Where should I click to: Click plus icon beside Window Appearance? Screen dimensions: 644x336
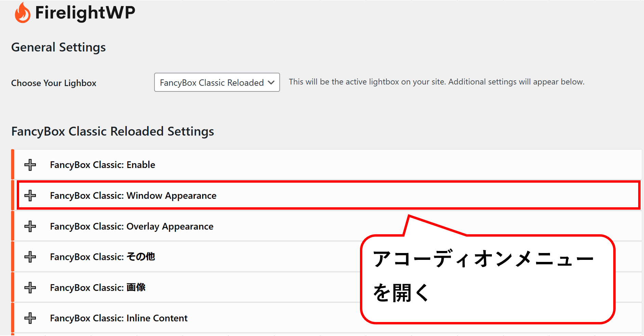[30, 195]
